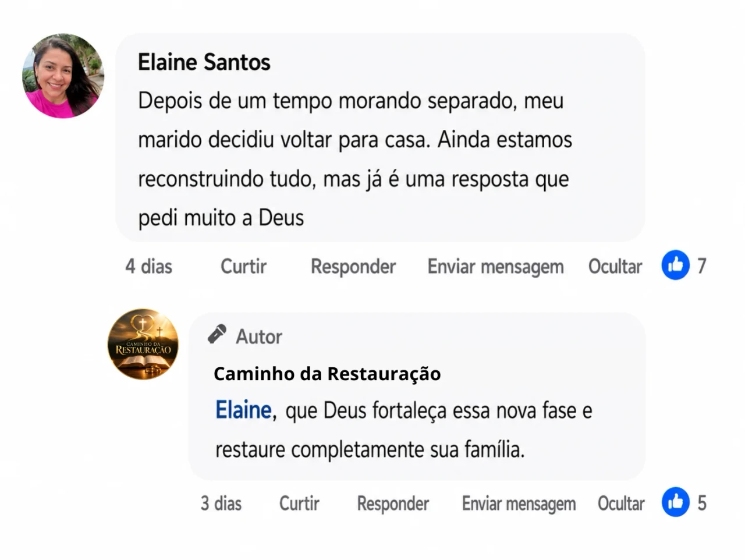745x560 pixels.
Task: Click the like reaction icon with 5
Action: (675, 502)
